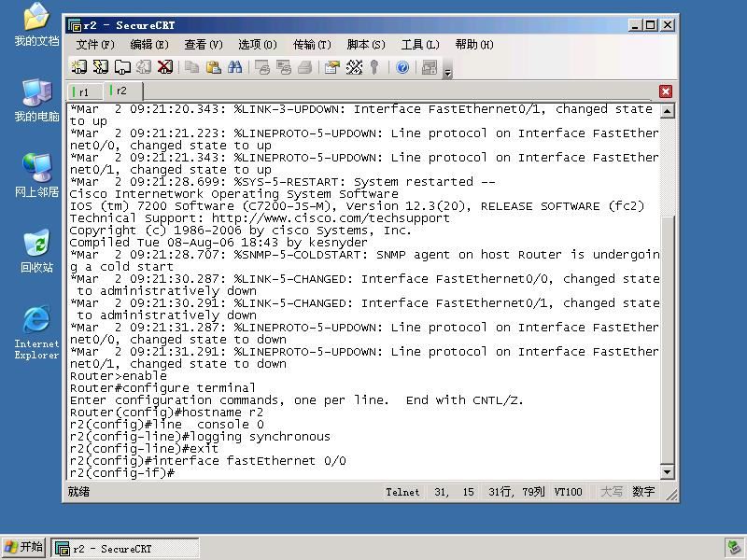Screen dimensions: 747x560
Task: Close the active tab with red X
Action: click(x=666, y=91)
